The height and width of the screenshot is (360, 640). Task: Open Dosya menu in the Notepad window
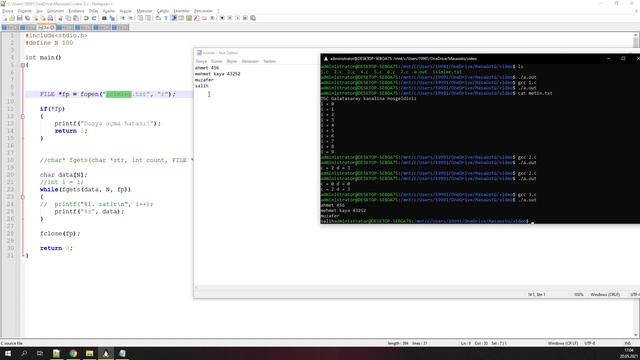click(201, 61)
